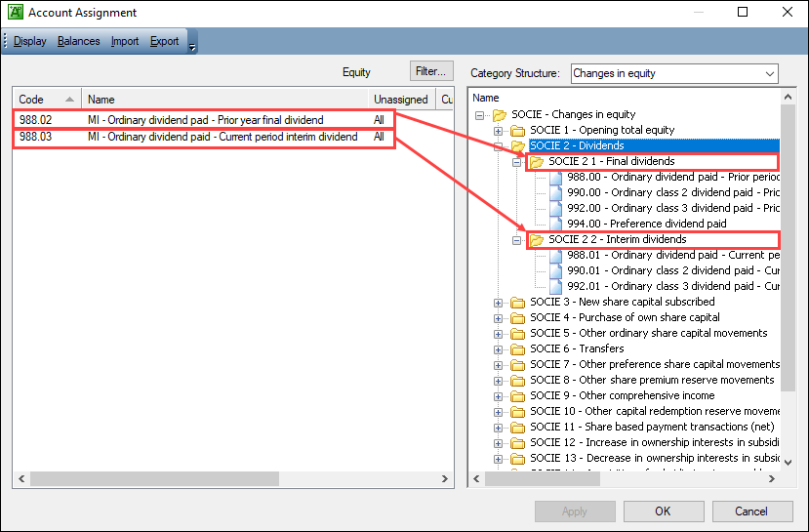
Task: Click the root SOCIE Changes in equity folder icon
Action: click(499, 115)
